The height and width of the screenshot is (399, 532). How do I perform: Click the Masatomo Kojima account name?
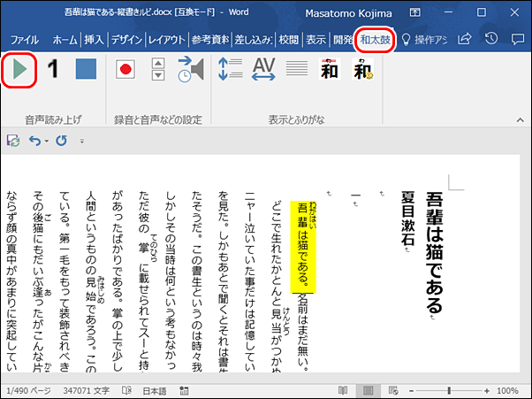point(348,13)
